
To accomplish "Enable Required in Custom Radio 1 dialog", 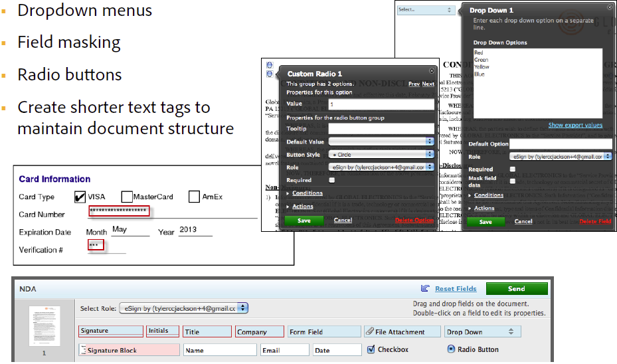I will coord(331,180).
